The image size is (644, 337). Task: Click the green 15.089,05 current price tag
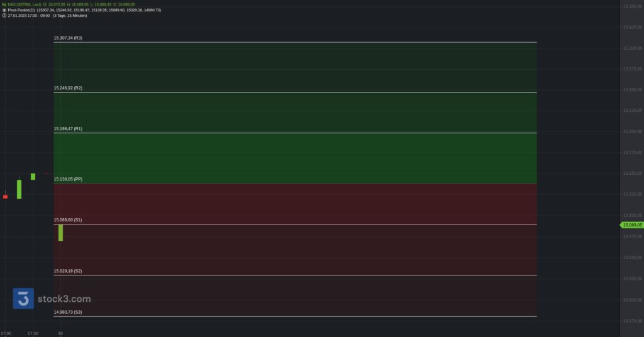point(631,225)
